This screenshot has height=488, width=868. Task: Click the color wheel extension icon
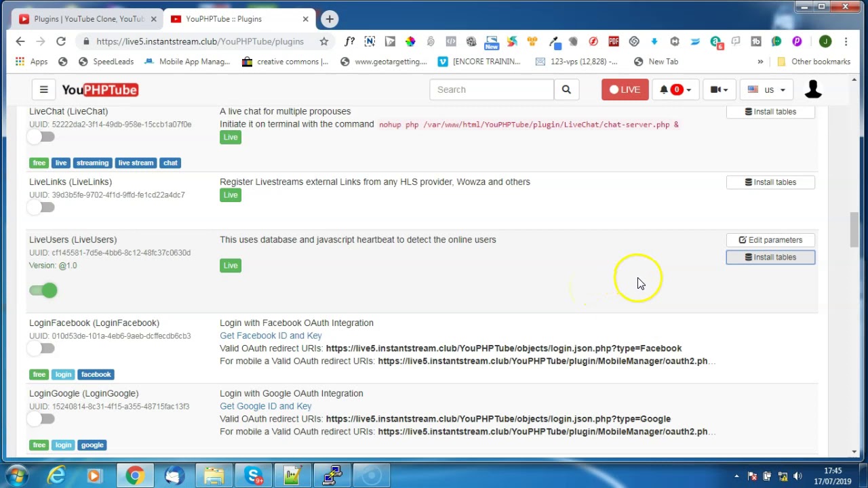(410, 41)
